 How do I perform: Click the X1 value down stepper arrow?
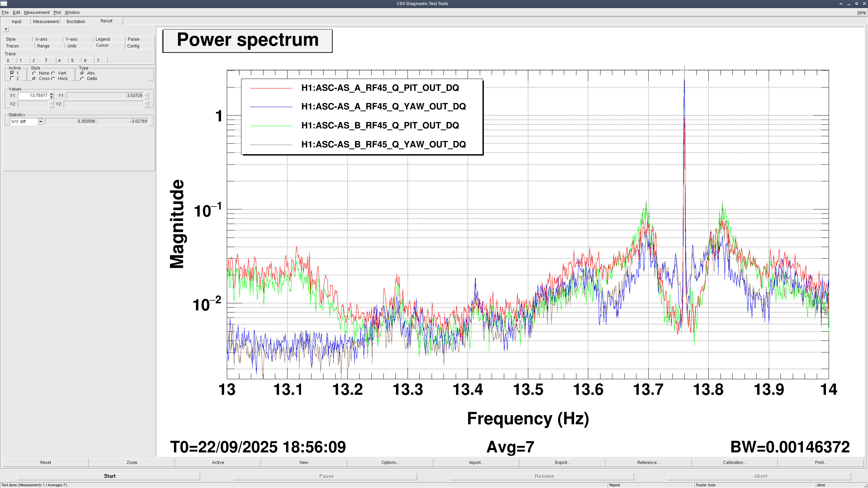[51, 97]
